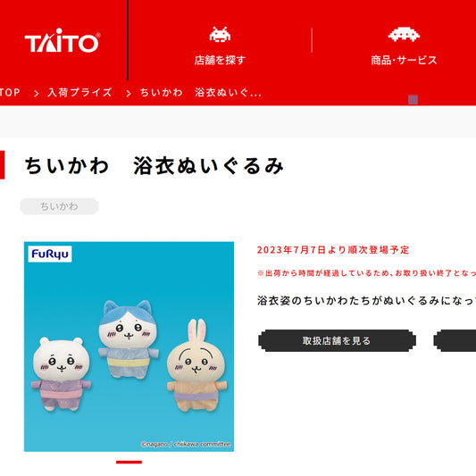The height and width of the screenshot is (476, 476).
Task: Click the chevron before ちいかわ breadcrumb
Action: (x=129, y=93)
